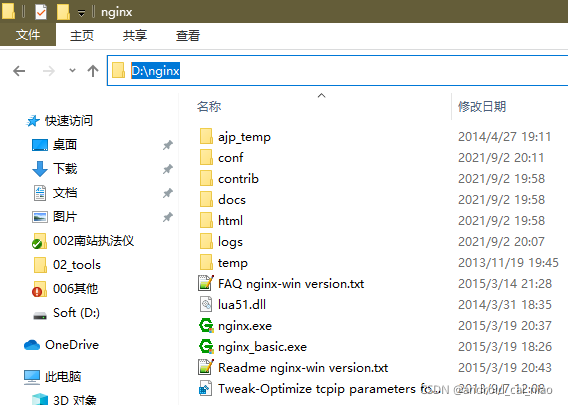Select the file name nginx.exe

[x=245, y=326]
